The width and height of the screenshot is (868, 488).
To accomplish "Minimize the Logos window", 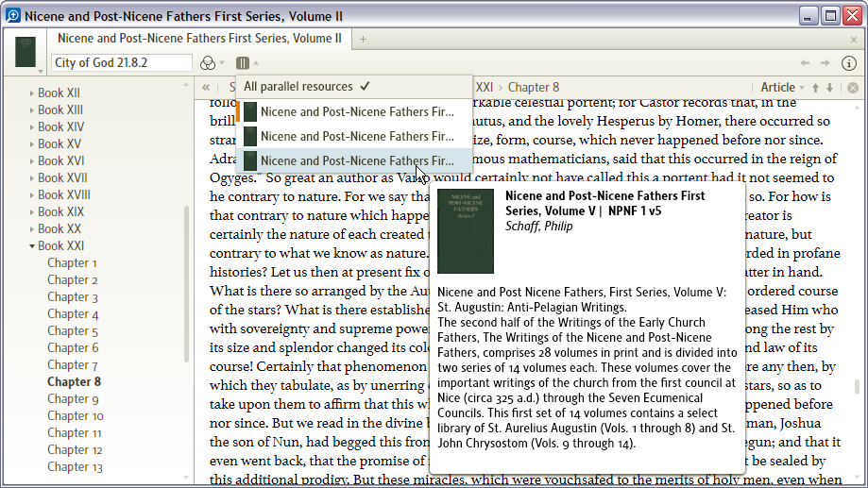I will coord(808,15).
